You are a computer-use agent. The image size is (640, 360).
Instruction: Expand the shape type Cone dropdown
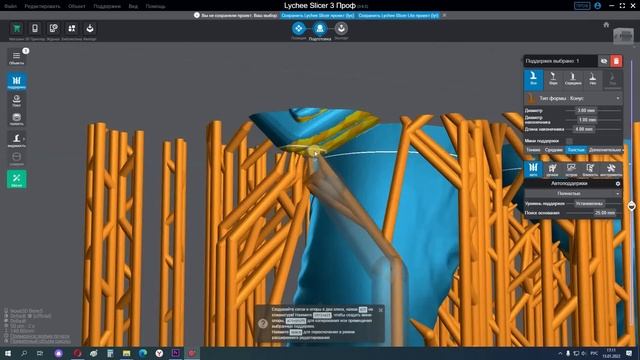coord(573,98)
